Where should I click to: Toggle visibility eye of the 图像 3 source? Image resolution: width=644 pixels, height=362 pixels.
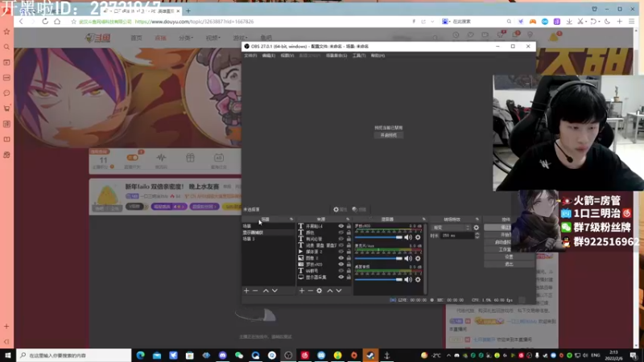coord(341,258)
